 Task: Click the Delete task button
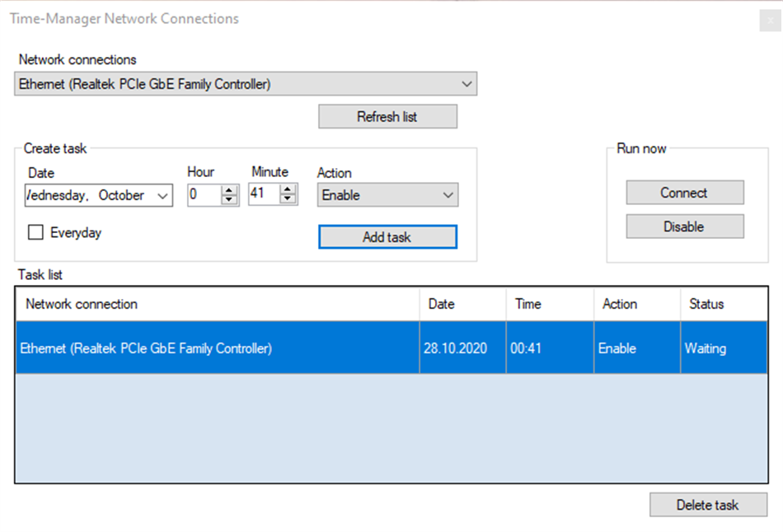pyautogui.click(x=707, y=505)
